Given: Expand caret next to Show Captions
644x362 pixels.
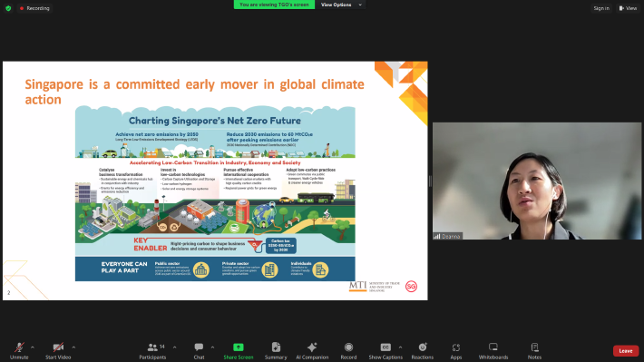Looking at the screenshot, I should [400, 347].
